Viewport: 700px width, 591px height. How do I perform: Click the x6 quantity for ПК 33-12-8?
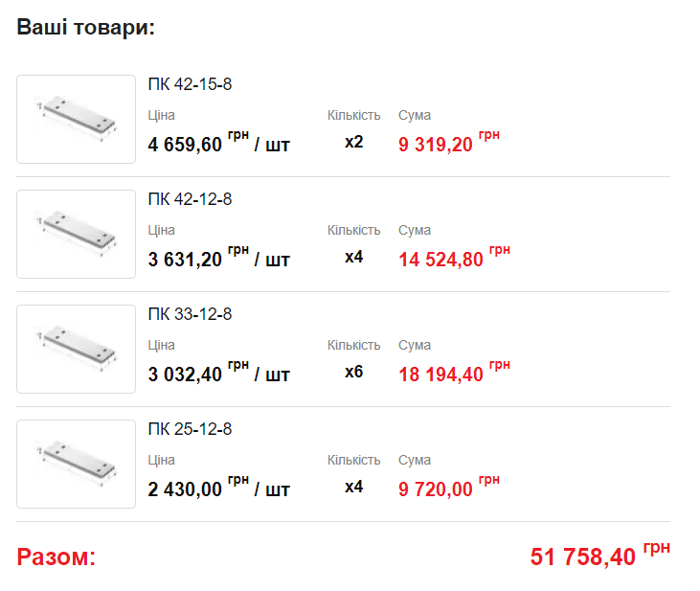354,373
